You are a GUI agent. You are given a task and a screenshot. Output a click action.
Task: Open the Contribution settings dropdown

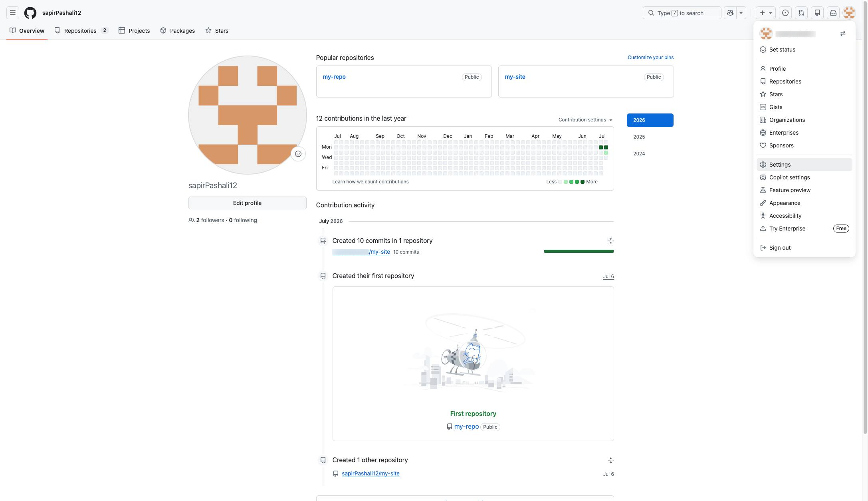click(585, 120)
